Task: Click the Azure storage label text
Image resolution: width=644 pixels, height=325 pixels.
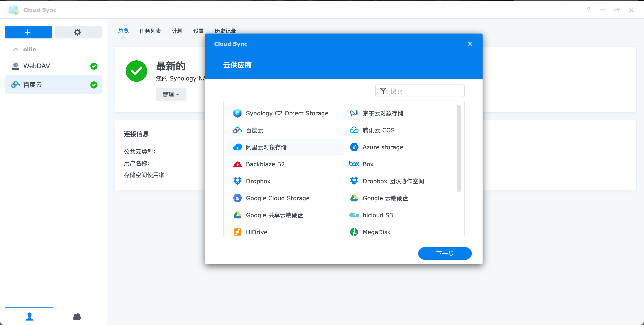Action: point(383,147)
